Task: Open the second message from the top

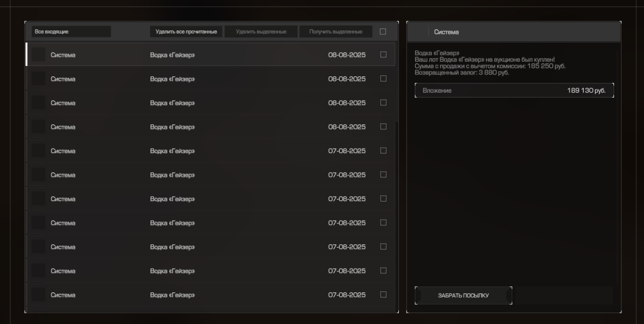Action: click(x=206, y=79)
